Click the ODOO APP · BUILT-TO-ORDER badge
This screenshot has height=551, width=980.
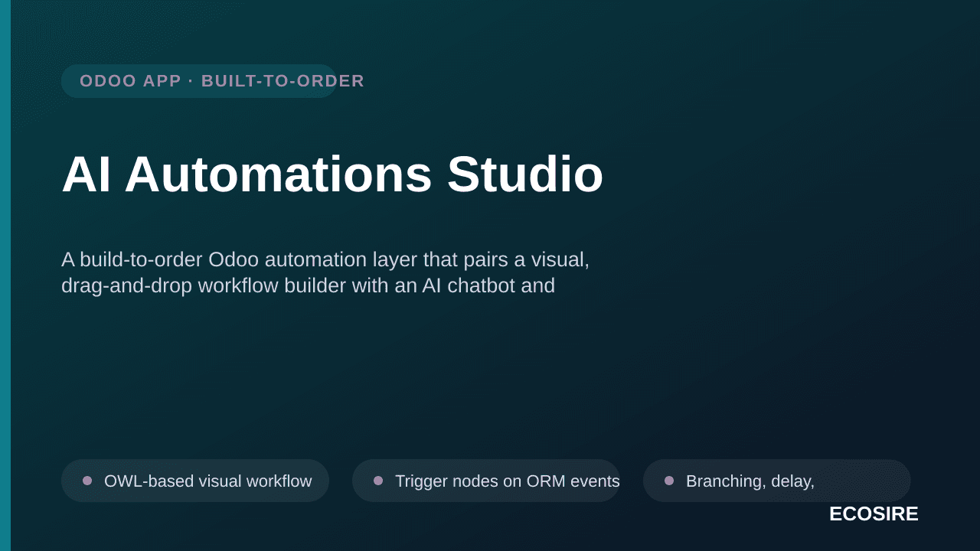pos(199,81)
